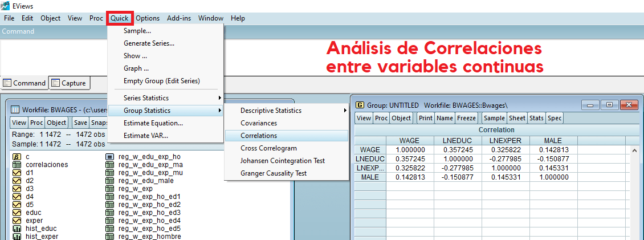644x240 pixels.
Task: Open the Quick menu
Action: (x=120, y=18)
